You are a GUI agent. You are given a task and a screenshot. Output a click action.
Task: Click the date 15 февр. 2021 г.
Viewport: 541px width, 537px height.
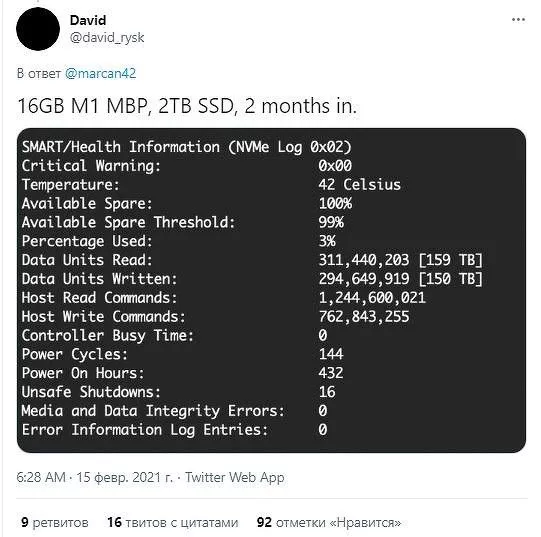(124, 478)
